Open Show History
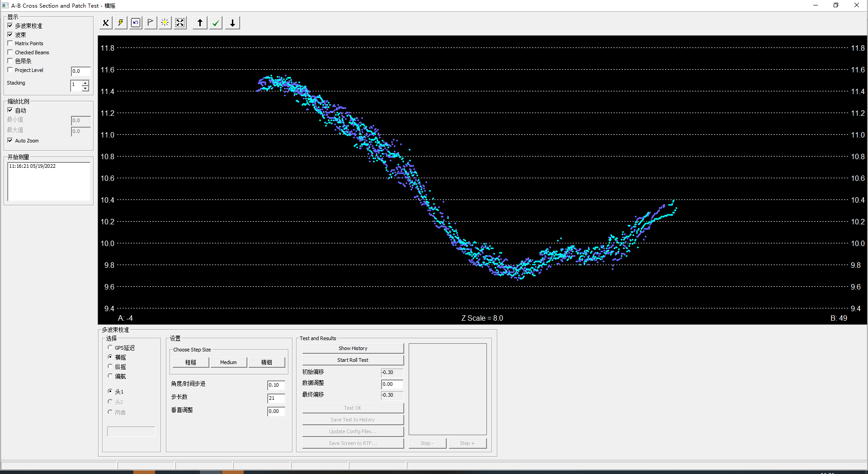 [353, 348]
